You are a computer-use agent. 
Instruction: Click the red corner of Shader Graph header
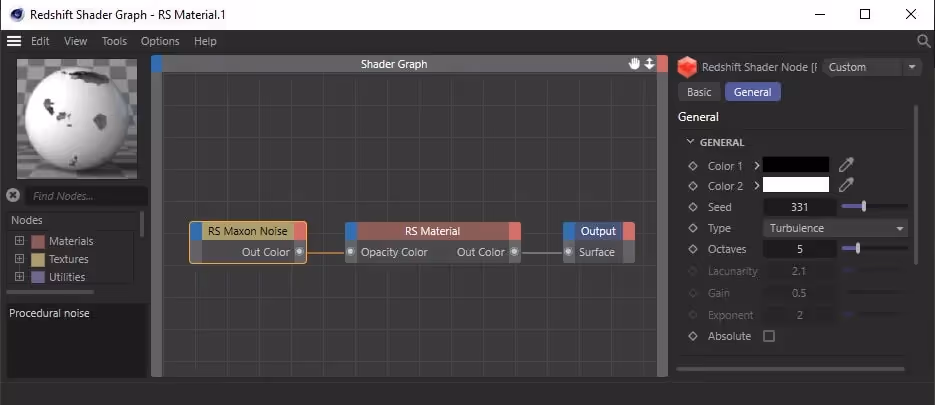[x=662, y=64]
